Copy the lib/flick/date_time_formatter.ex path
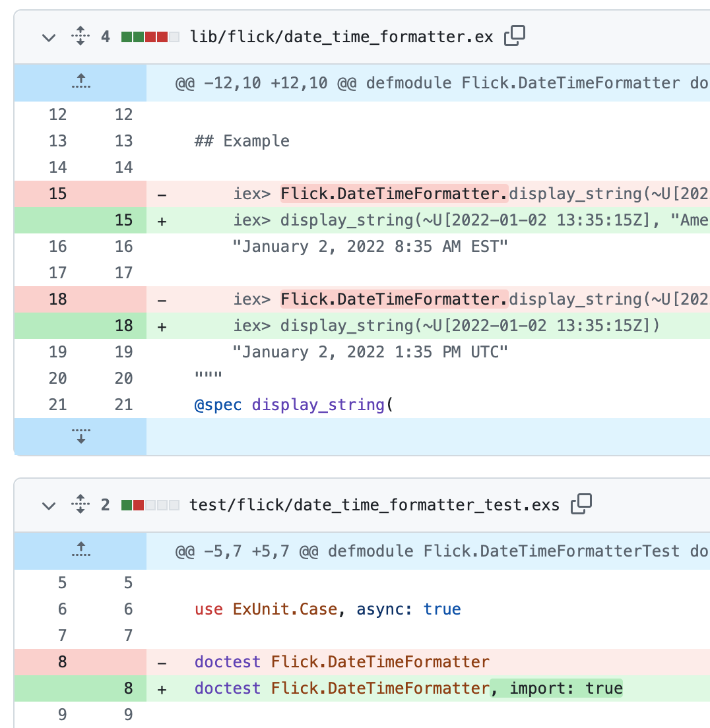The image size is (710, 728). coord(515,36)
